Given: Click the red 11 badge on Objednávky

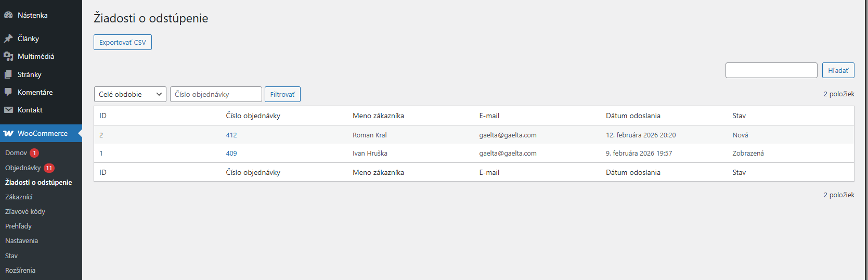Looking at the screenshot, I should [x=49, y=168].
